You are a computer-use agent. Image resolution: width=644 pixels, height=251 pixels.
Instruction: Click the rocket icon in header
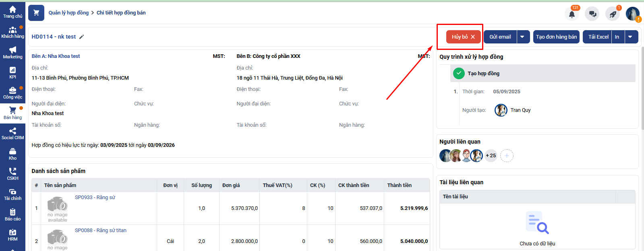tap(613, 14)
